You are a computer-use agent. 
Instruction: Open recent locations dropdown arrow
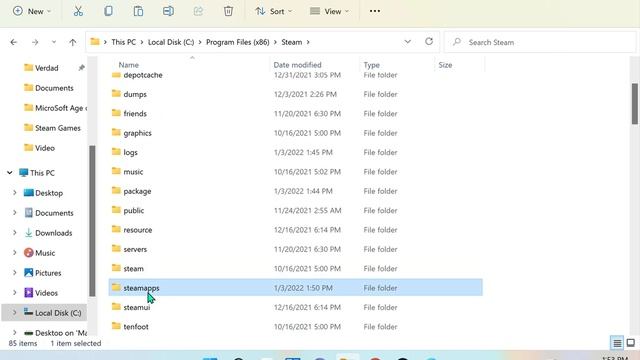coord(54,42)
